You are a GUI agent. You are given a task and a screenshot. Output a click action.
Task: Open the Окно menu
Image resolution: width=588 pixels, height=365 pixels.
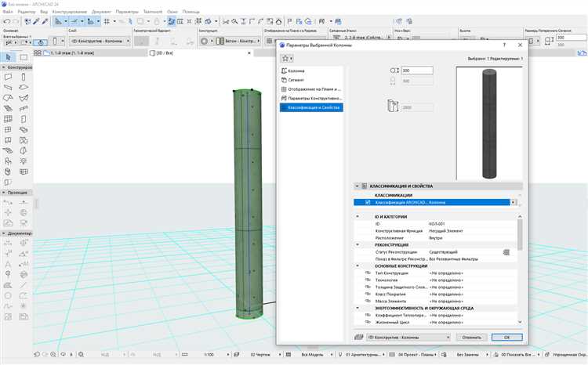pyautogui.click(x=172, y=12)
